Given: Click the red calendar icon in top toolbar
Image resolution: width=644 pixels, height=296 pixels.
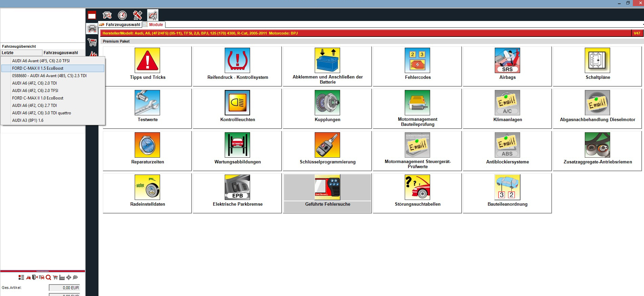Looking at the screenshot, I should coord(92,15).
